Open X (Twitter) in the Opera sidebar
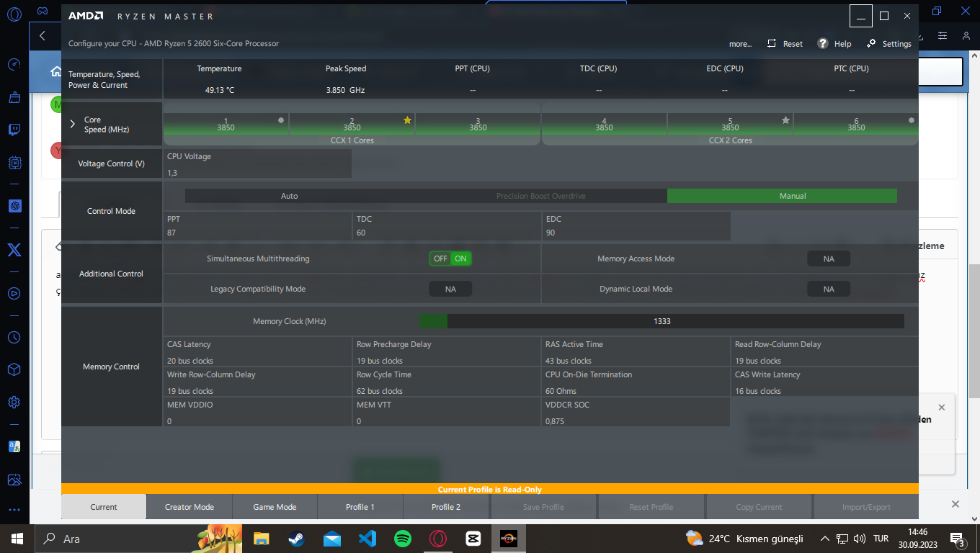This screenshot has height=553, width=980. tap(14, 250)
